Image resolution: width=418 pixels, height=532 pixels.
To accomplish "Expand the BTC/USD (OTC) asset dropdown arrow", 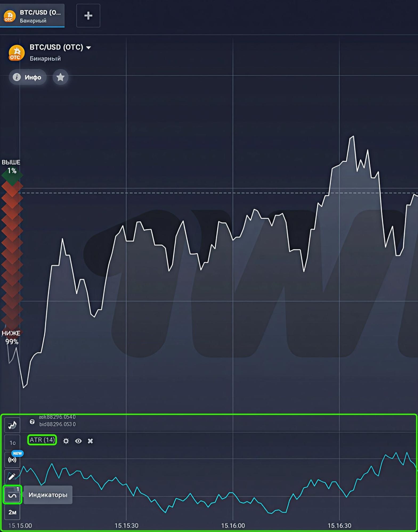I will coord(89,48).
